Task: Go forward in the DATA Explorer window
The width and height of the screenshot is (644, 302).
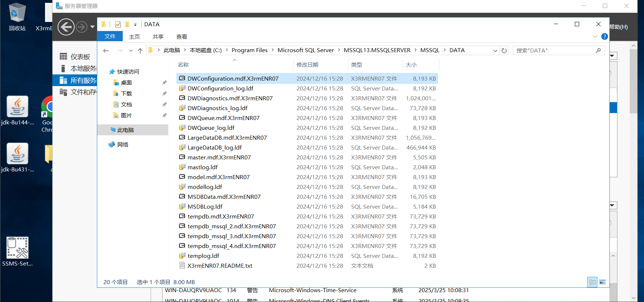Action: point(120,51)
